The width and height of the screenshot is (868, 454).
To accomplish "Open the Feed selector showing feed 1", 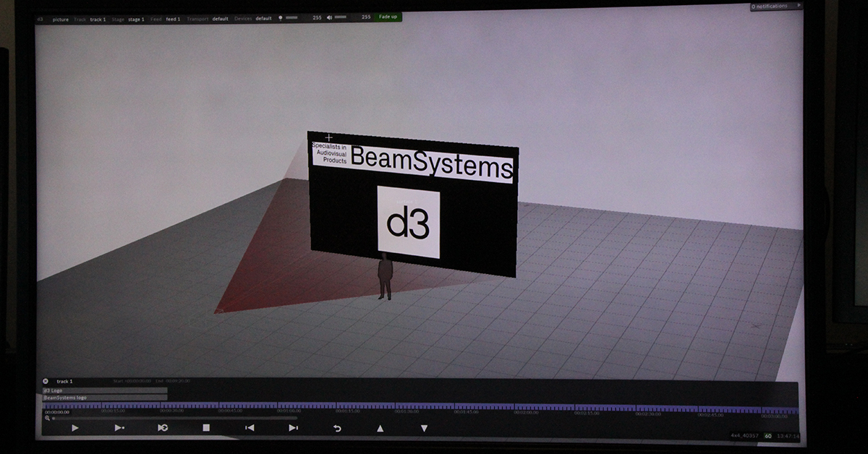I will pyautogui.click(x=165, y=19).
